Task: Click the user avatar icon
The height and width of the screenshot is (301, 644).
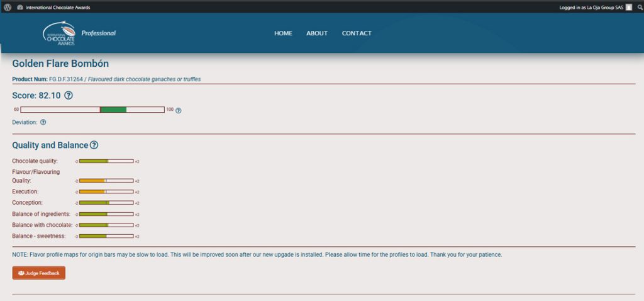Action: [629, 8]
